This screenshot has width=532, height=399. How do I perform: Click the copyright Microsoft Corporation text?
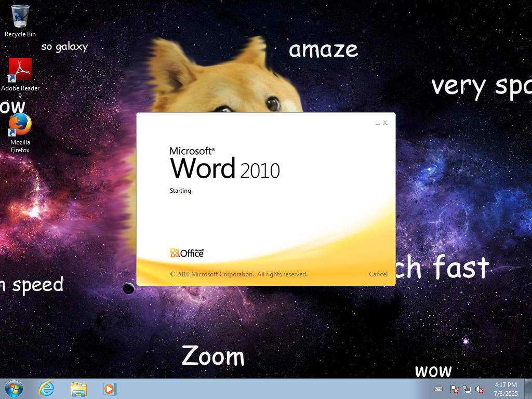[x=238, y=274]
